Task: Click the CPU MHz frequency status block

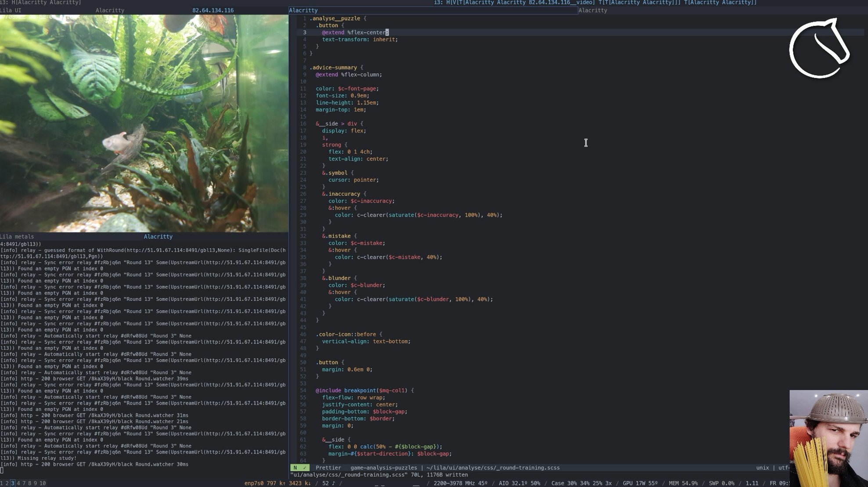Action: [460, 483]
